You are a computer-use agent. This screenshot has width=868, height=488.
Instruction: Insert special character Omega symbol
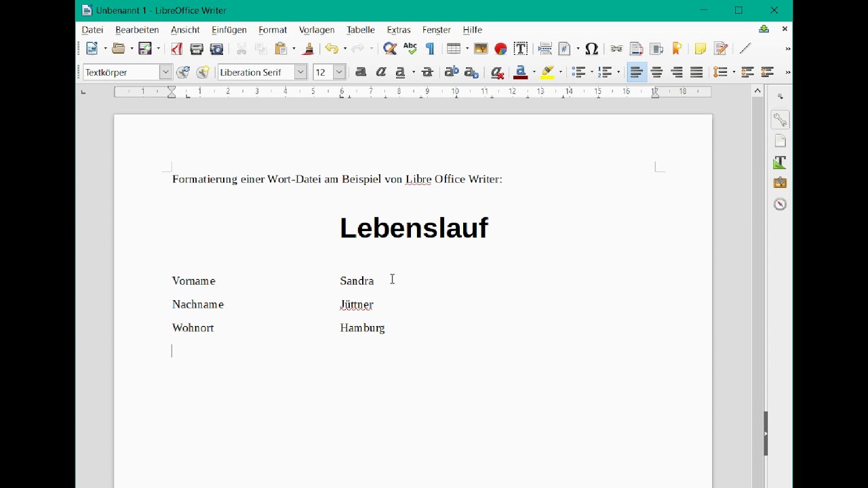[x=592, y=49]
